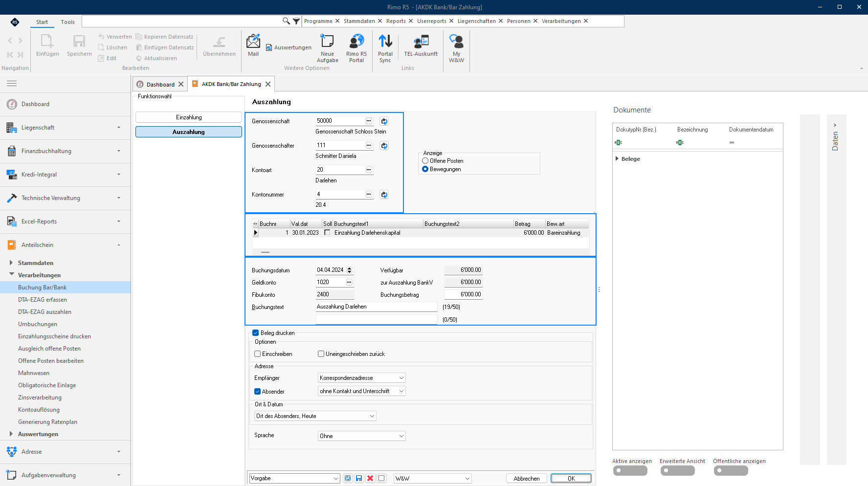Click the hamburger menu icon in sidebar

coord(12,84)
